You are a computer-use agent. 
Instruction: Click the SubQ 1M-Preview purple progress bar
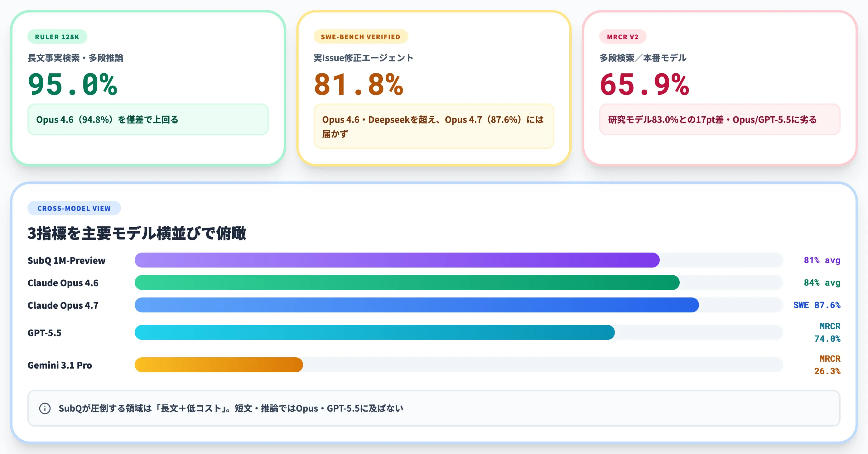point(397,260)
